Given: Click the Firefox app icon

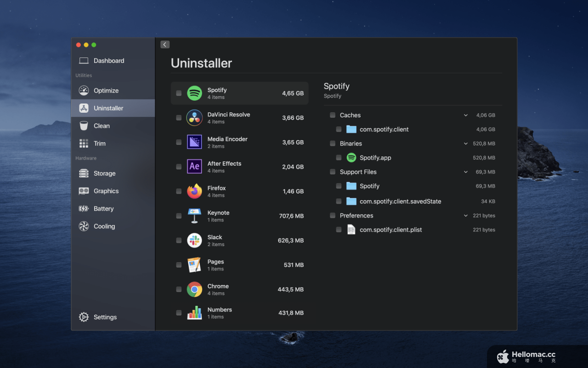Looking at the screenshot, I should 195,191.
